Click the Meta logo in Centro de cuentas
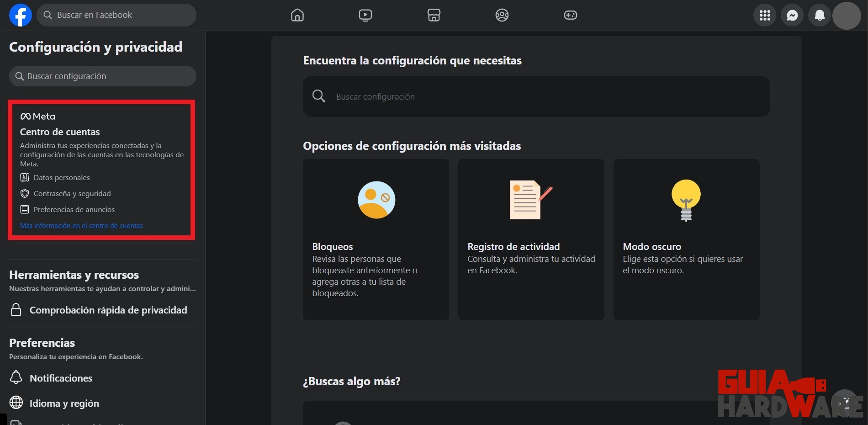Image resolution: width=868 pixels, height=425 pixels. pos(37,117)
